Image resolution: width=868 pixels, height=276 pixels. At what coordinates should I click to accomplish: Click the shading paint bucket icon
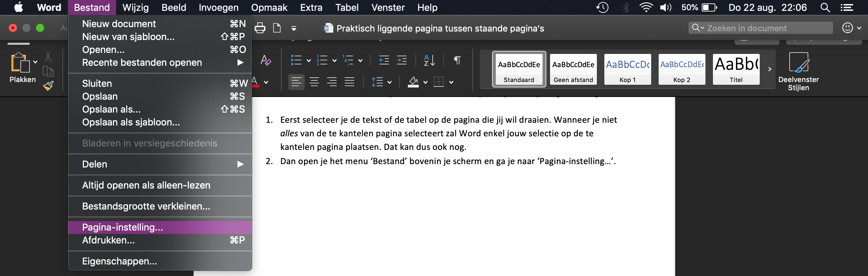pos(413,82)
